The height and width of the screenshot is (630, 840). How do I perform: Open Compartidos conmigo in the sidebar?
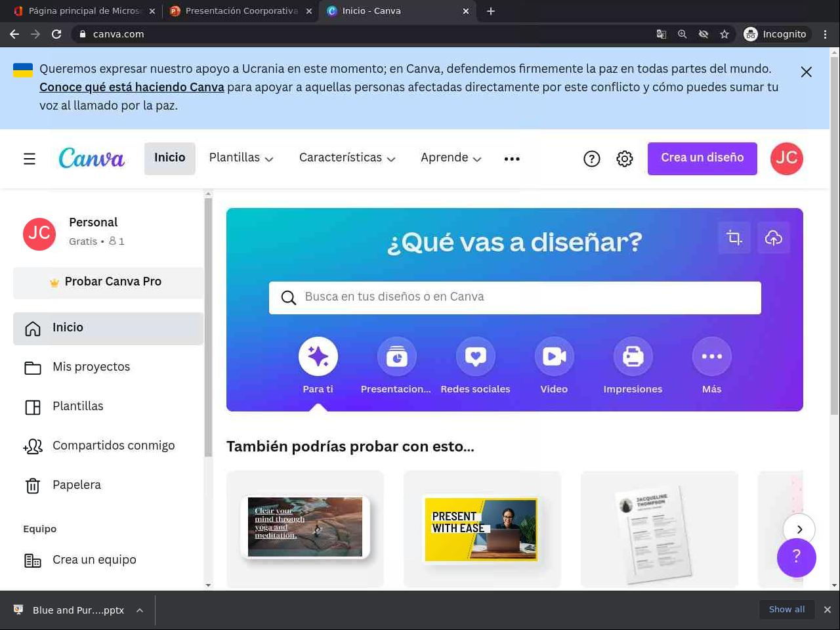[108, 446]
